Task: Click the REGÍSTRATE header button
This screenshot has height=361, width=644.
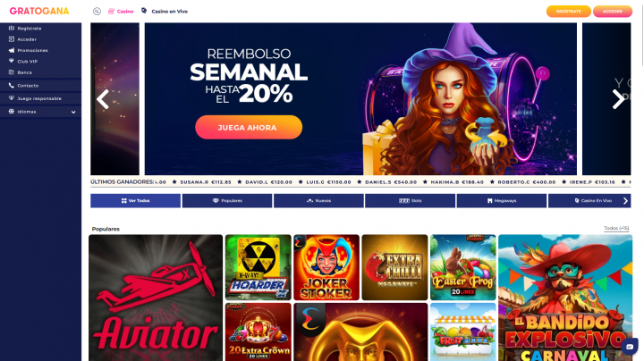Action: 569,11
